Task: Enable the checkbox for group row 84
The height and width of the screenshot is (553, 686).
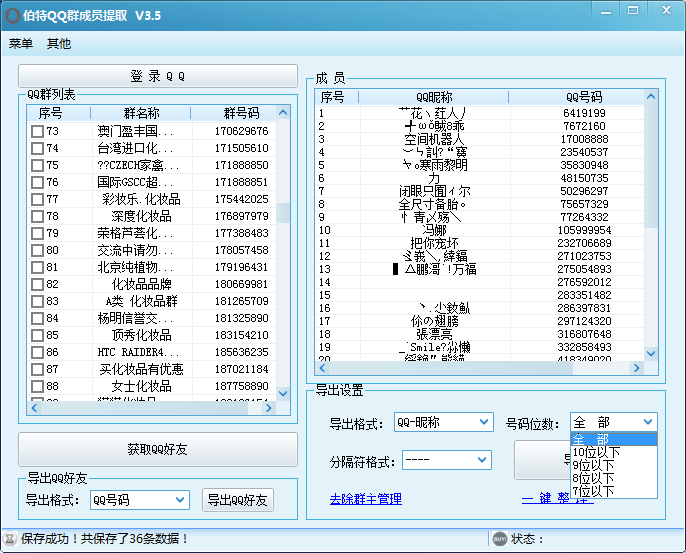Action: (x=37, y=318)
